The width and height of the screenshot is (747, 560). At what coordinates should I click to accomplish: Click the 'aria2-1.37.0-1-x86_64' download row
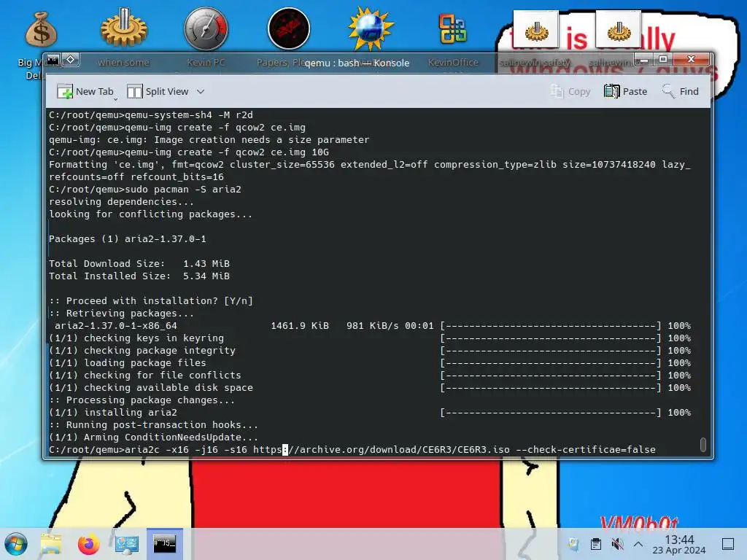coord(370,326)
